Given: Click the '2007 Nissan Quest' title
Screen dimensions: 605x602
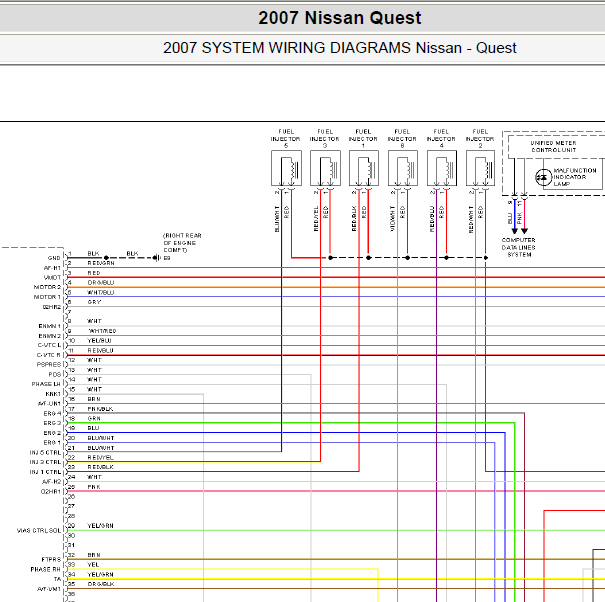Looking at the screenshot, I should [340, 18].
